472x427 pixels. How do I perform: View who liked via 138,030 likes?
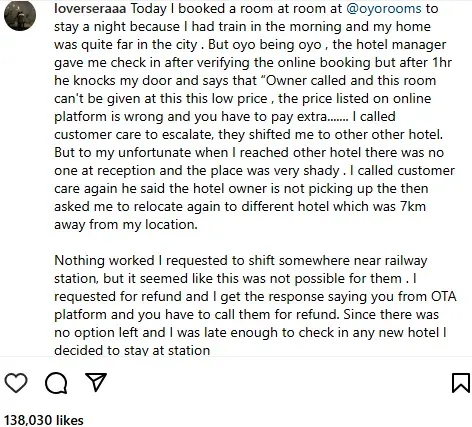coord(44,420)
